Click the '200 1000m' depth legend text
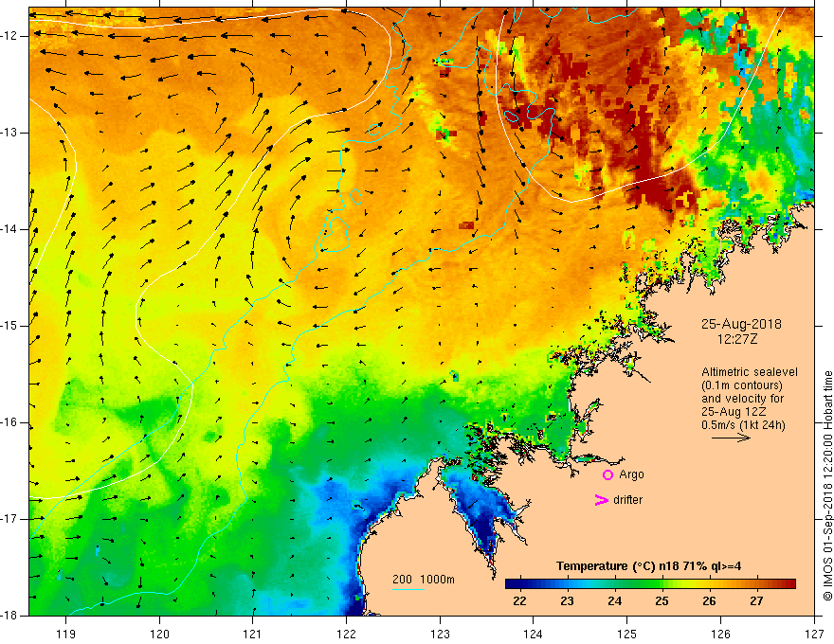The width and height of the screenshot is (834, 644). (x=424, y=580)
